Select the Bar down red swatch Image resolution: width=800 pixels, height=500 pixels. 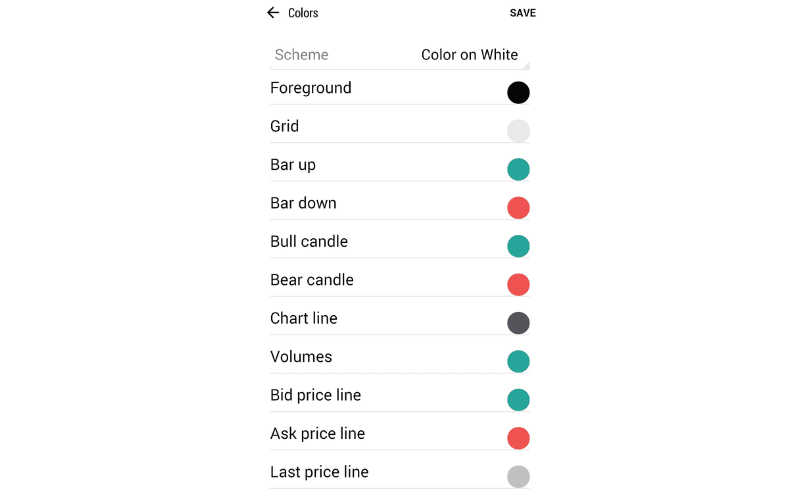(x=518, y=208)
